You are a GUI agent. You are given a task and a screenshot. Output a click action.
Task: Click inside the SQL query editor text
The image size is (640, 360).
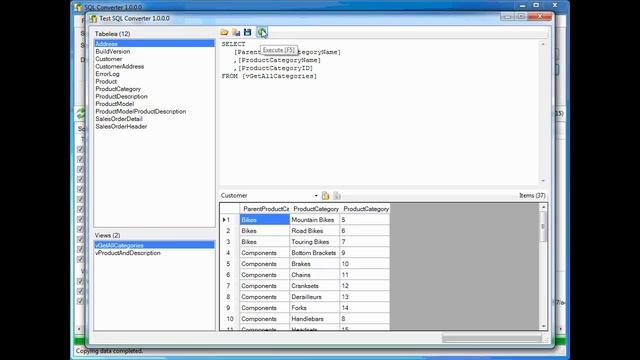380,112
